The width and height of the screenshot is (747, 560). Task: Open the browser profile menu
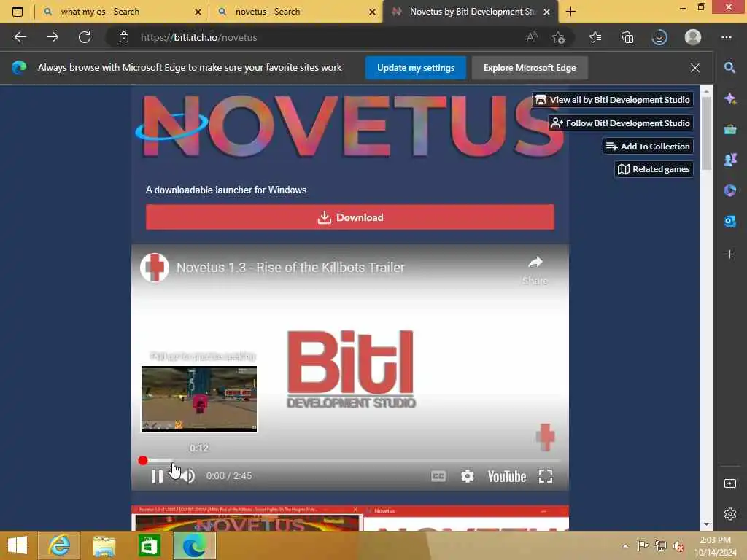point(693,37)
